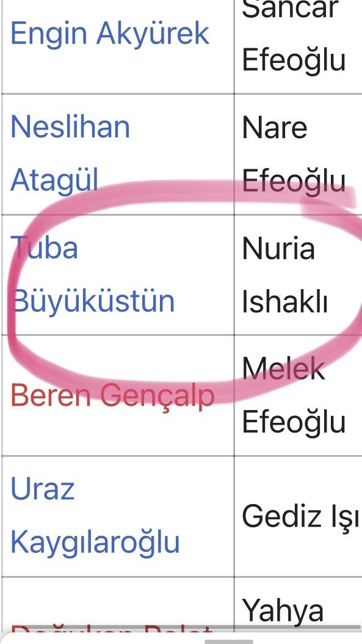Screen dimensions: 362x644
Task: Click the horizontal table scrollbar above the sheet
Action: 181,628
